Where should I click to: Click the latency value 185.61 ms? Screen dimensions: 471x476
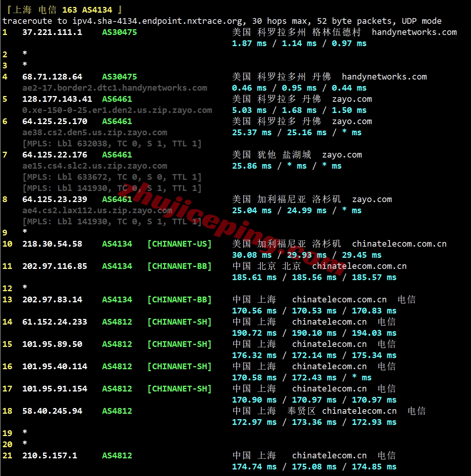(x=254, y=277)
